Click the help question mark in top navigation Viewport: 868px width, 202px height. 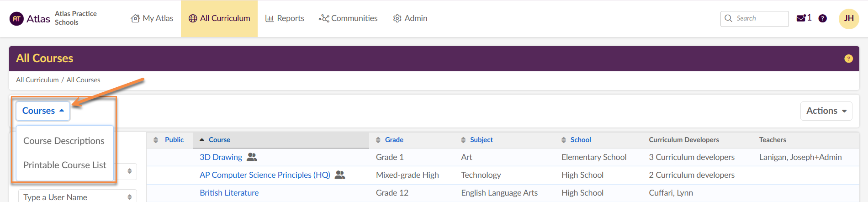822,18
